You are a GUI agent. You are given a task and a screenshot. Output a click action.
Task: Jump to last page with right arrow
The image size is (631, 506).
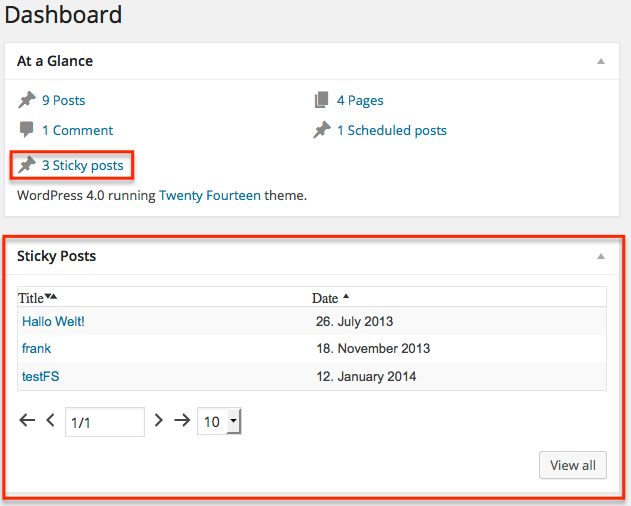(x=181, y=421)
